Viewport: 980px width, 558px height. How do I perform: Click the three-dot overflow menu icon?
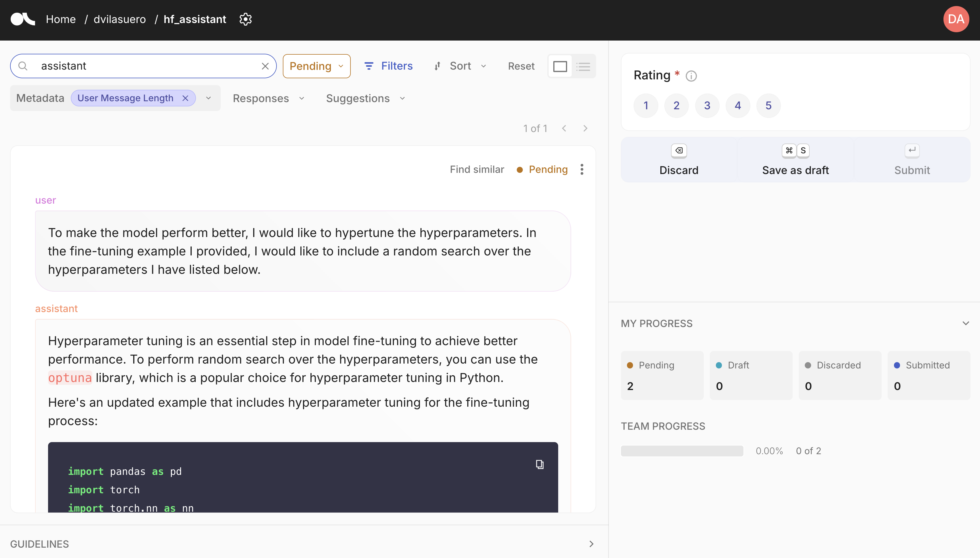coord(581,169)
